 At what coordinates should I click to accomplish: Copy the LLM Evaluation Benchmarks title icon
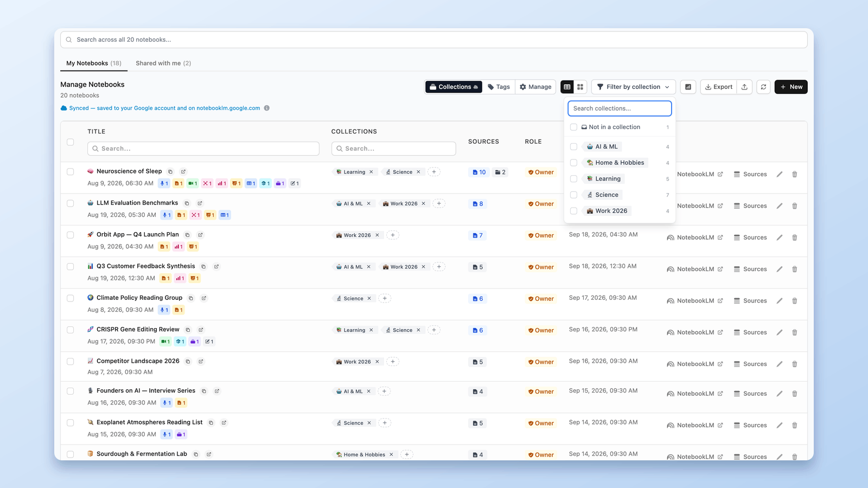pos(187,203)
